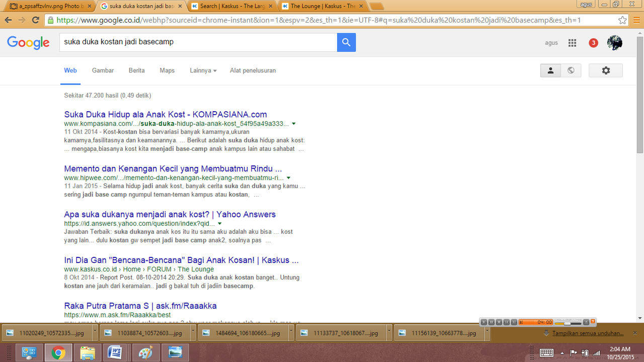The height and width of the screenshot is (362, 644).
Task: Go back to previous page
Action: coord(8,20)
